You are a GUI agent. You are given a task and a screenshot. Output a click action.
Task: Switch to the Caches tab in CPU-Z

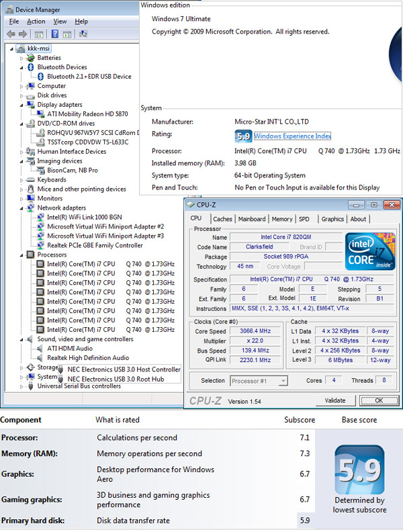[x=222, y=219]
